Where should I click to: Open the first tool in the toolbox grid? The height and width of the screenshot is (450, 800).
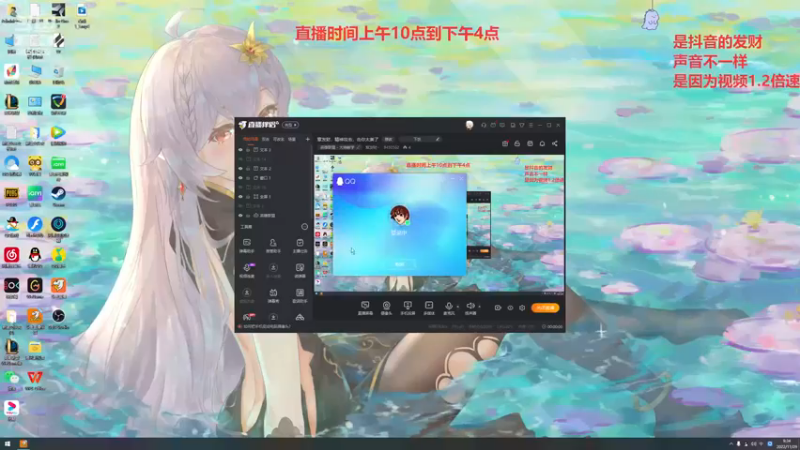point(246,245)
